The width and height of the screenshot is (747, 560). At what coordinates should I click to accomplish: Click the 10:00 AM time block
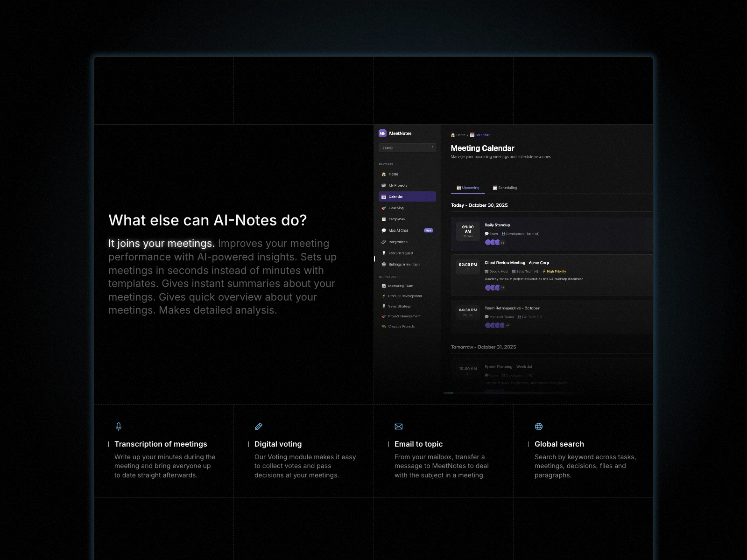[468, 371]
